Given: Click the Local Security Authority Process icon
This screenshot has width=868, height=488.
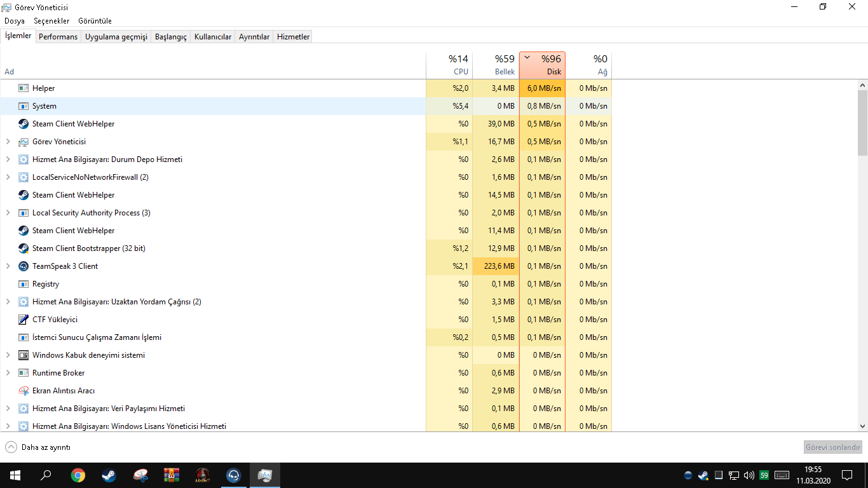Looking at the screenshot, I should click(x=24, y=213).
